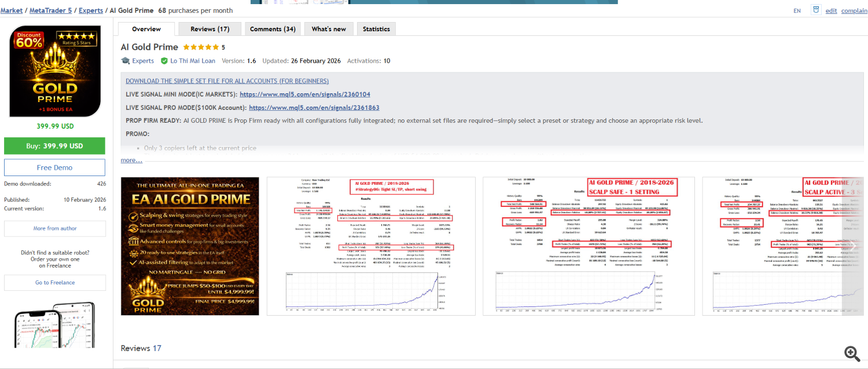Click the Free Demo button

54,167
